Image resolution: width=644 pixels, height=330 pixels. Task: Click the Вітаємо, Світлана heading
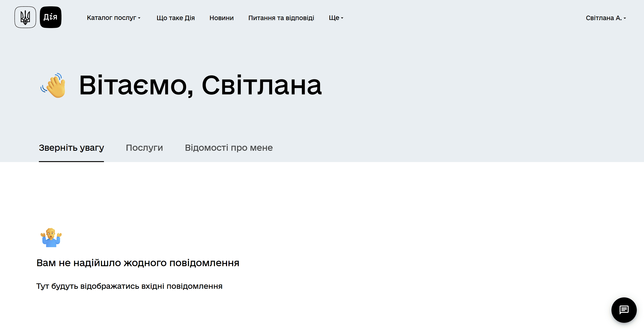(200, 86)
